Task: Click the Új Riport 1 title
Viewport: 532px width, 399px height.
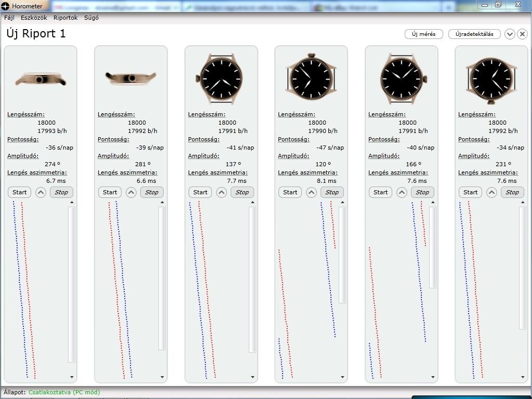Action: [36, 34]
